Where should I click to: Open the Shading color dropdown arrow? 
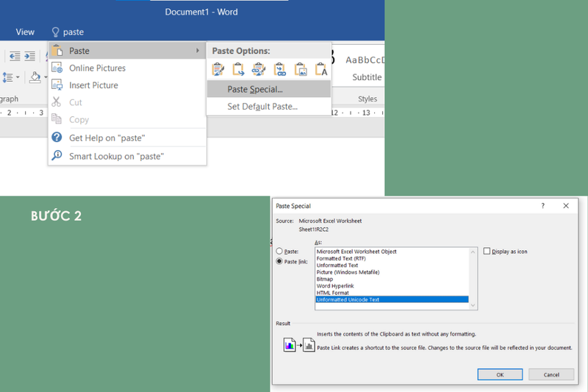pos(46,77)
